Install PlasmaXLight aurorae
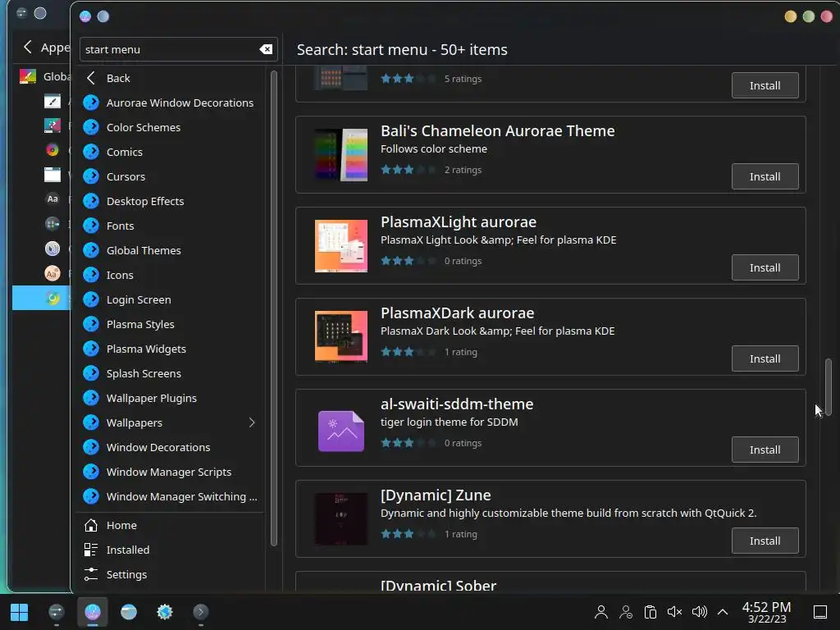This screenshot has width=840, height=630. click(x=765, y=268)
